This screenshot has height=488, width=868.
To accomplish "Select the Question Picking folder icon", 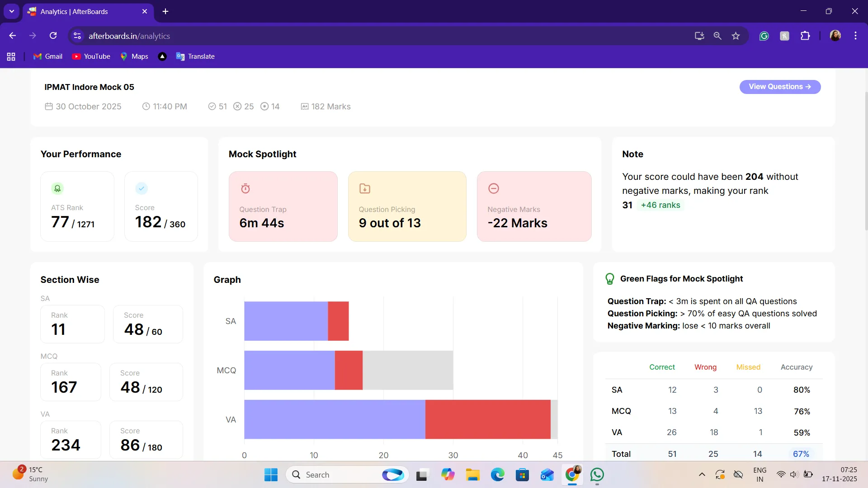I will coord(365,188).
